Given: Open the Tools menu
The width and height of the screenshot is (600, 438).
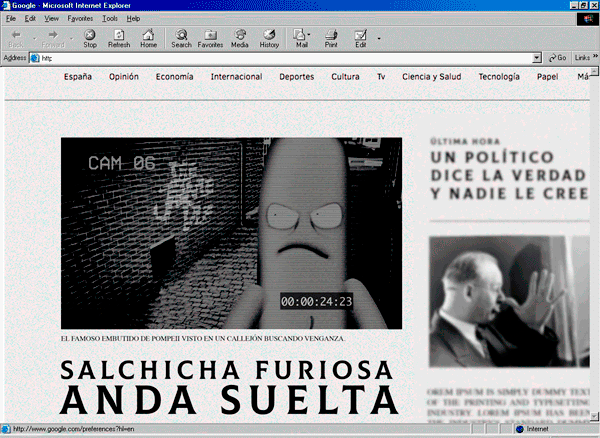Looking at the screenshot, I should tap(110, 19).
